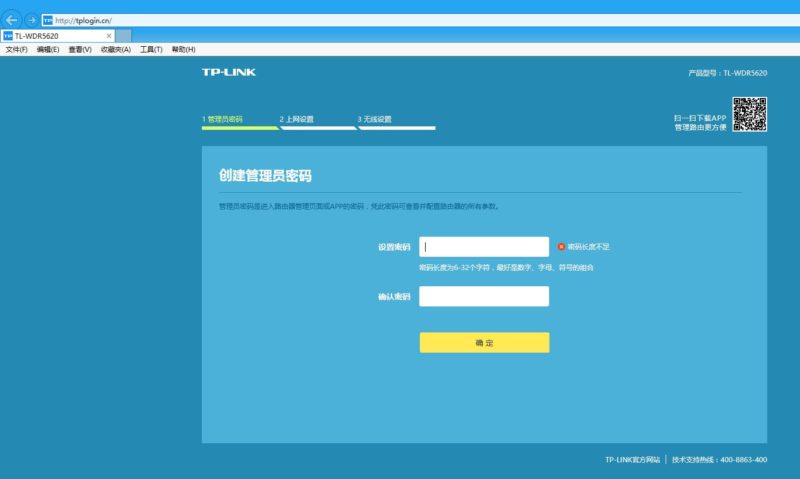Select step 3 无线设置

pyautogui.click(x=375, y=119)
